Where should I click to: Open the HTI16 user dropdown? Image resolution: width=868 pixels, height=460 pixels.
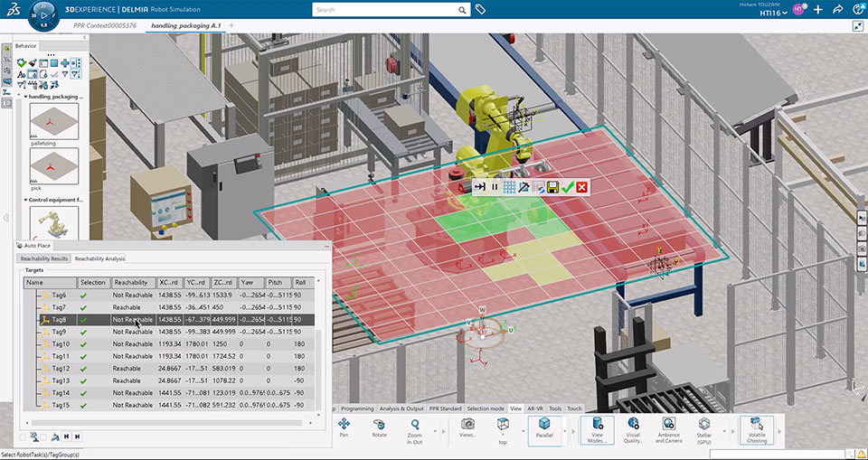(x=774, y=13)
